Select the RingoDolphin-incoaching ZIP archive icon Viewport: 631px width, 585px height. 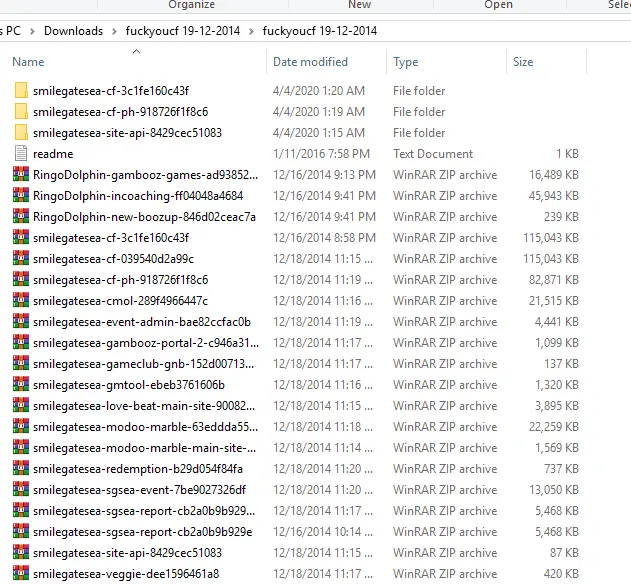21,195
